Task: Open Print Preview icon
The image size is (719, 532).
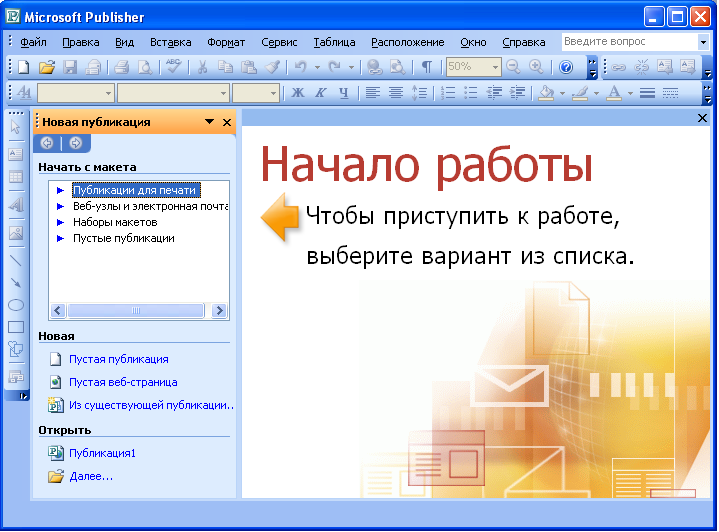Action: pos(145,67)
